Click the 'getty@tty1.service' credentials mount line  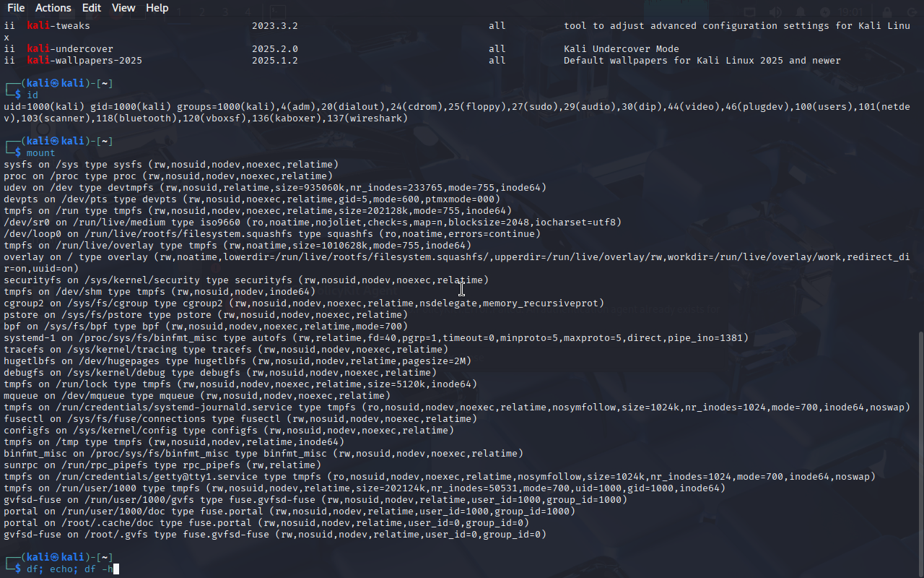[x=440, y=477]
